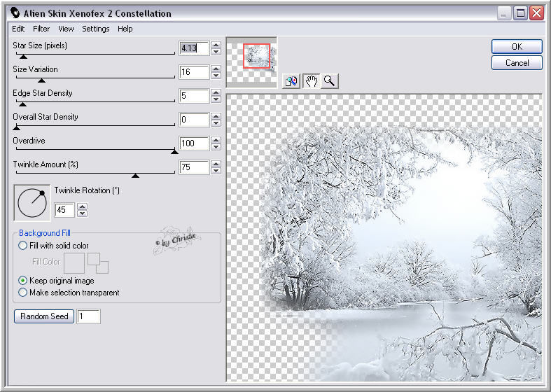Increase Overall Star Density with up arrow
Screen dimensions: 551x392
pyautogui.click(x=216, y=116)
